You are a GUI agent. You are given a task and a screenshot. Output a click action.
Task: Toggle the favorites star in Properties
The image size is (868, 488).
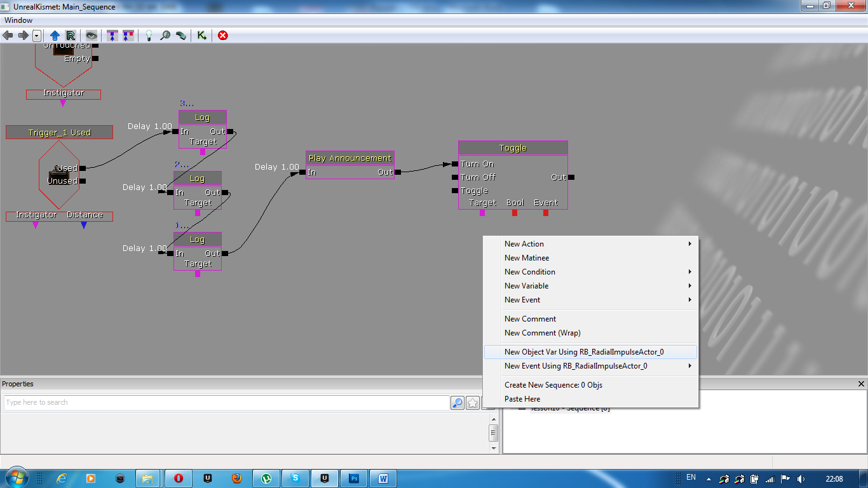pos(473,402)
